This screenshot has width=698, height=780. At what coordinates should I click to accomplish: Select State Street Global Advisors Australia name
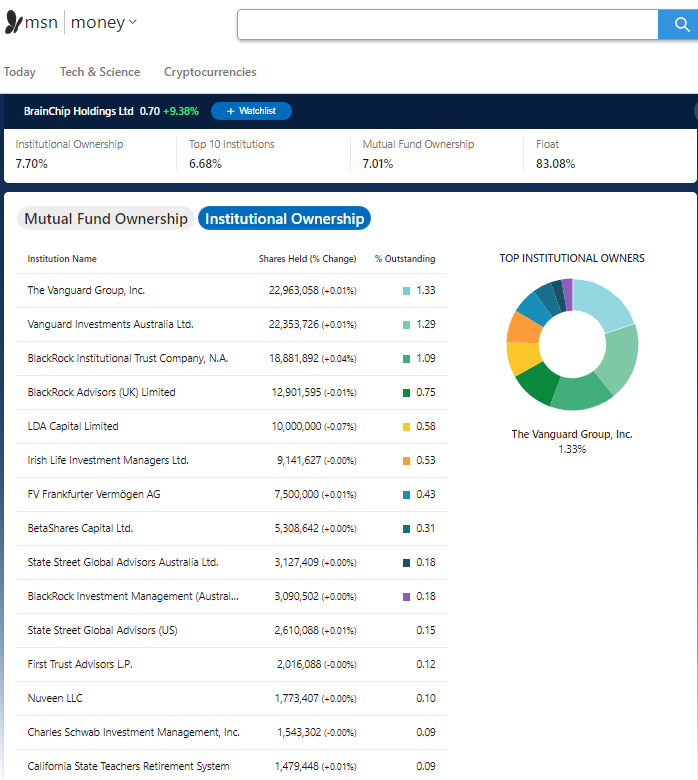click(123, 562)
